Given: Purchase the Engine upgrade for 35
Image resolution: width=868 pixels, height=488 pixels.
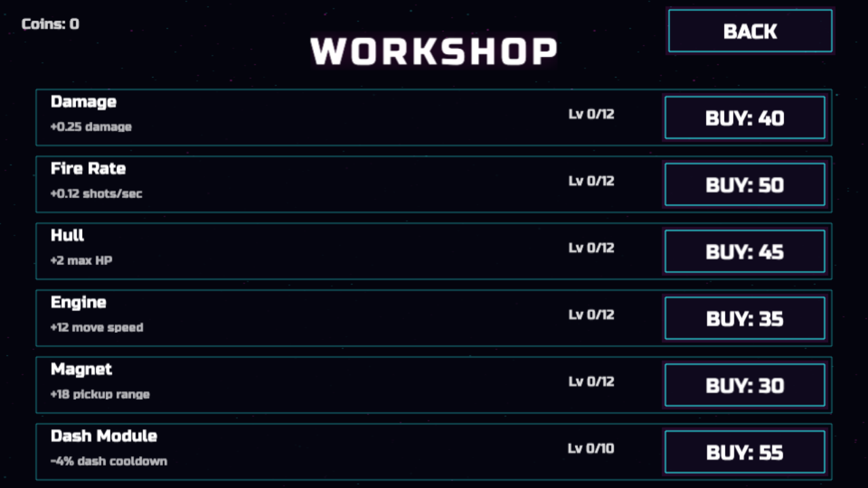Looking at the screenshot, I should click(x=745, y=319).
